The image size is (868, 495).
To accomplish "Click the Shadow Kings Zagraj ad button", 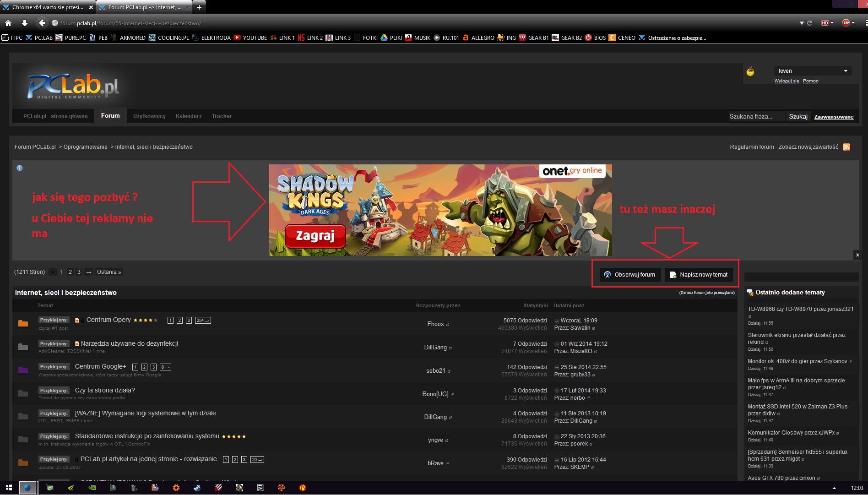I will click(x=315, y=236).
